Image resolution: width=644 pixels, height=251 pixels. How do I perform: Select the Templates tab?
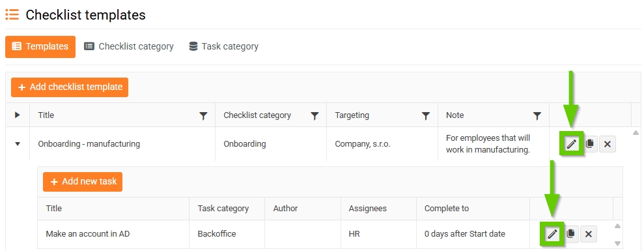(40, 46)
